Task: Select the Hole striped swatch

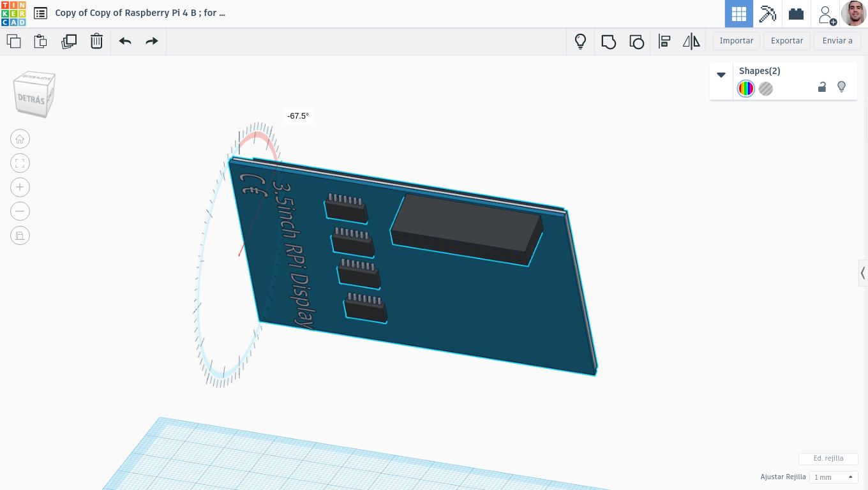Action: tap(766, 89)
